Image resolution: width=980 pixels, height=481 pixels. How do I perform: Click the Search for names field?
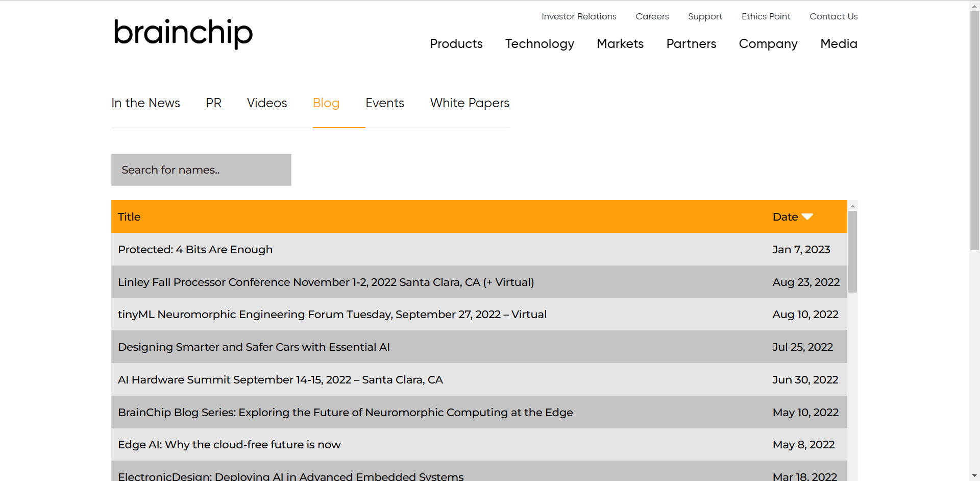point(201,170)
